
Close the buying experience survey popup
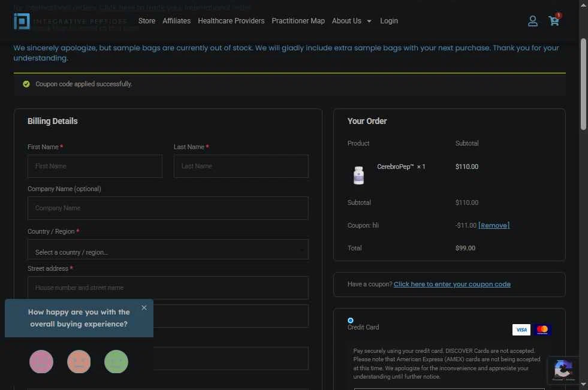pyautogui.click(x=144, y=307)
